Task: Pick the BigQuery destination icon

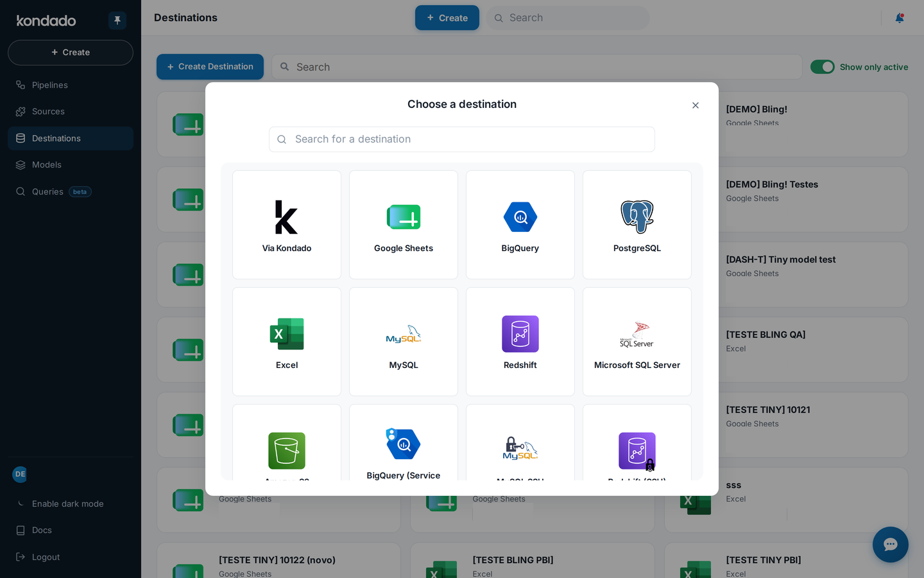Action: pos(520,217)
